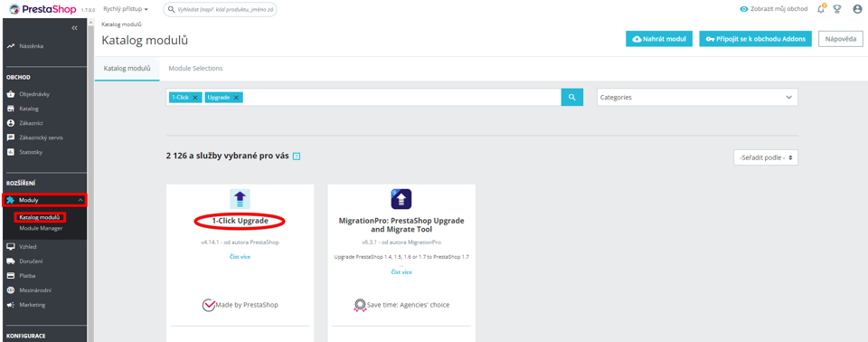
Task: Switch to Katalog modulů tab
Action: click(x=127, y=68)
